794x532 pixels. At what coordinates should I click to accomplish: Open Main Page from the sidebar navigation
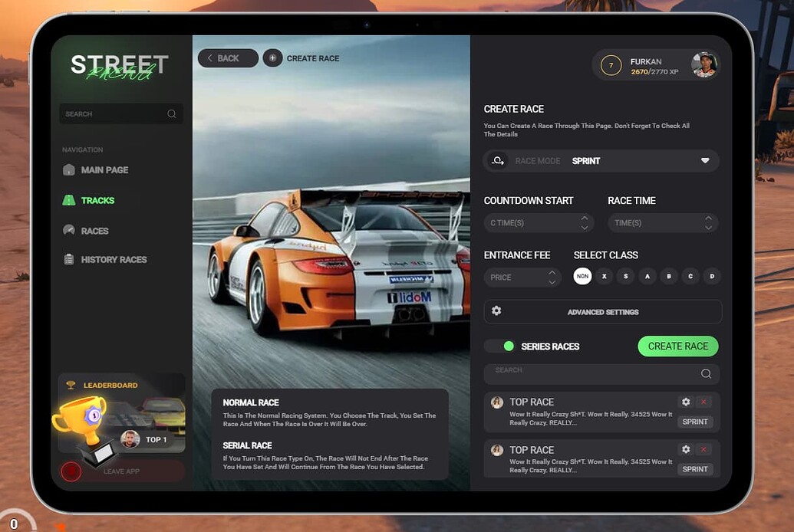point(70,170)
